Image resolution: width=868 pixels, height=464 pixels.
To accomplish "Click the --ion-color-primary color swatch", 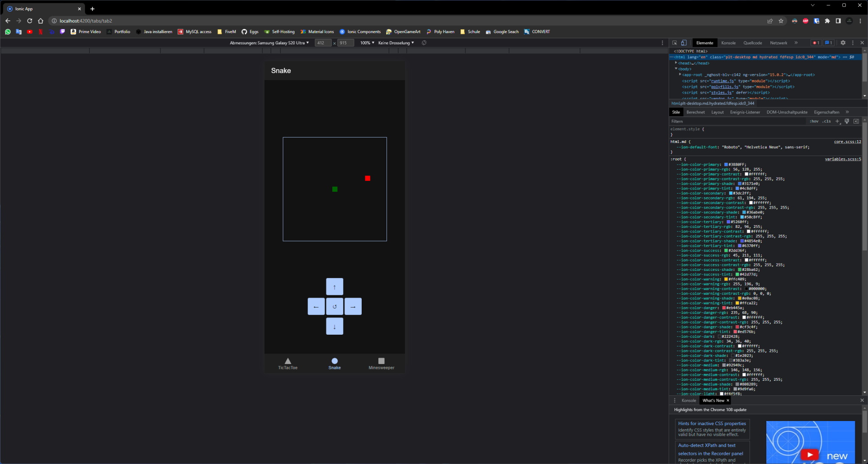I will tap(726, 165).
